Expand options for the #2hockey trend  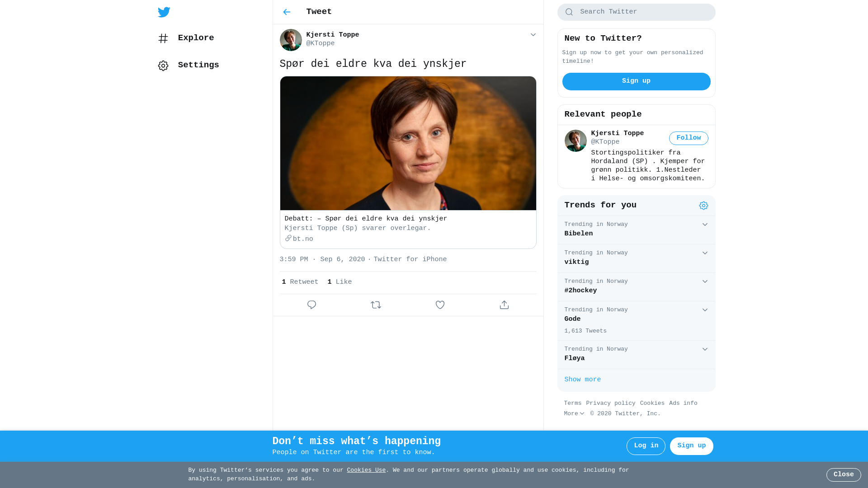coord(705,282)
